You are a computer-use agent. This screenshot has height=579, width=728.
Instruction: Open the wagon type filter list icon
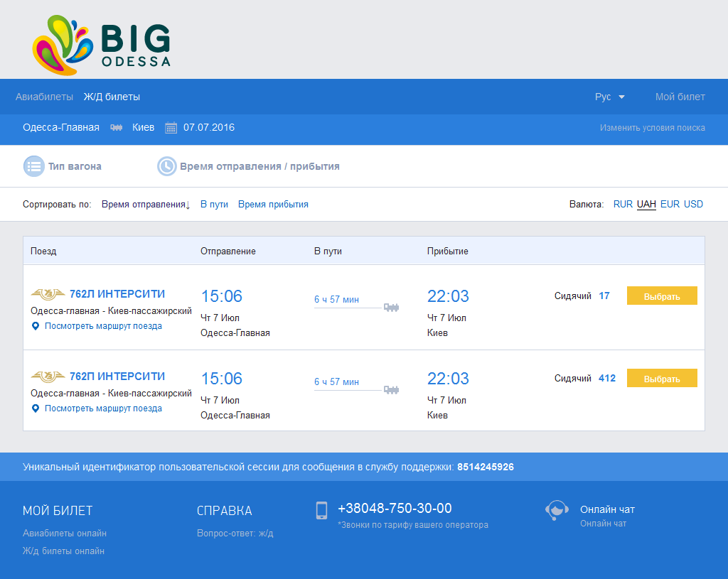[33, 166]
